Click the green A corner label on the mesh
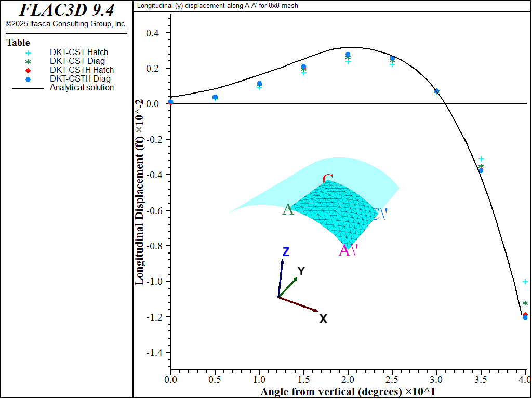 [x=288, y=209]
